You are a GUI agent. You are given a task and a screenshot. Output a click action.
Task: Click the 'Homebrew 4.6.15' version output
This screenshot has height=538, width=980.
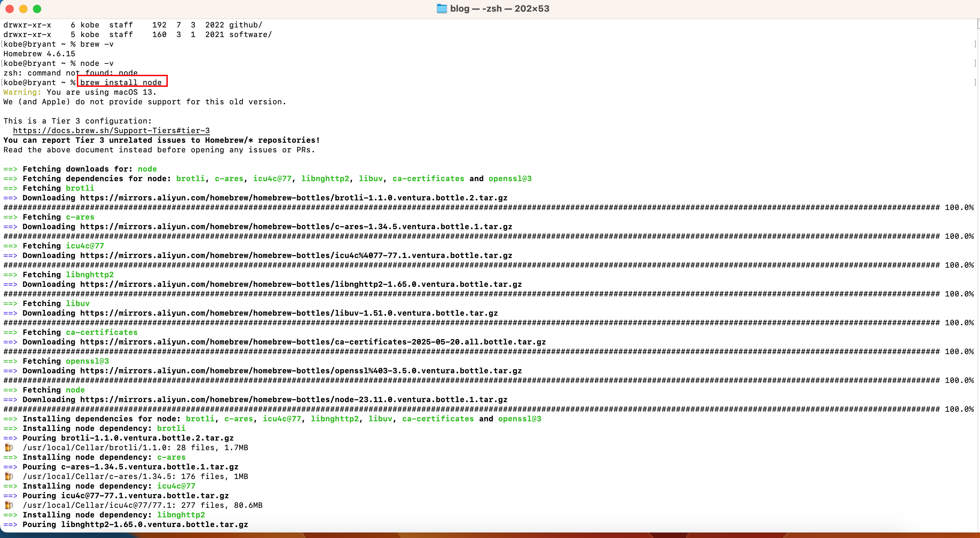click(x=39, y=54)
